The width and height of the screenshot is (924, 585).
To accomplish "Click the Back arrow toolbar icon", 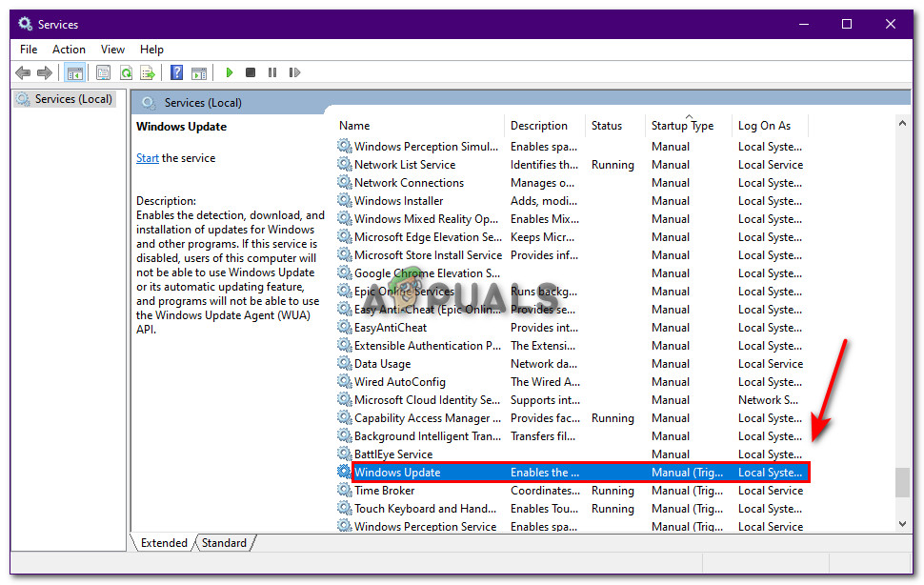I will click(x=23, y=73).
